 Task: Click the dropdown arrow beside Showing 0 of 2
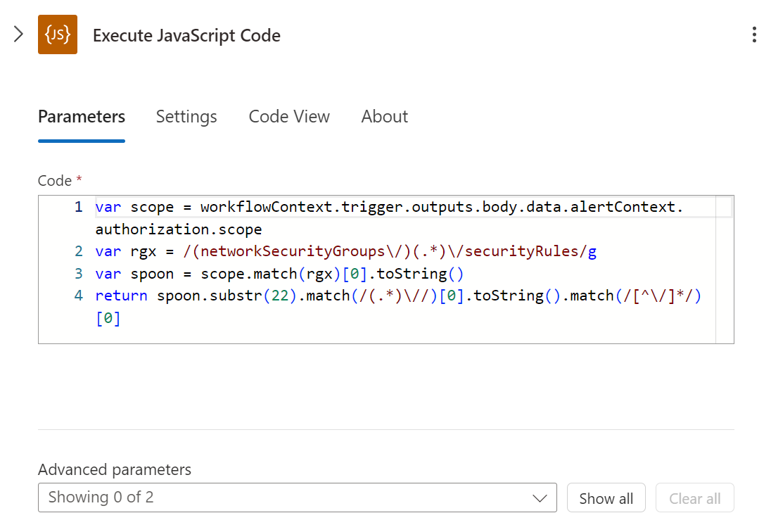(540, 498)
